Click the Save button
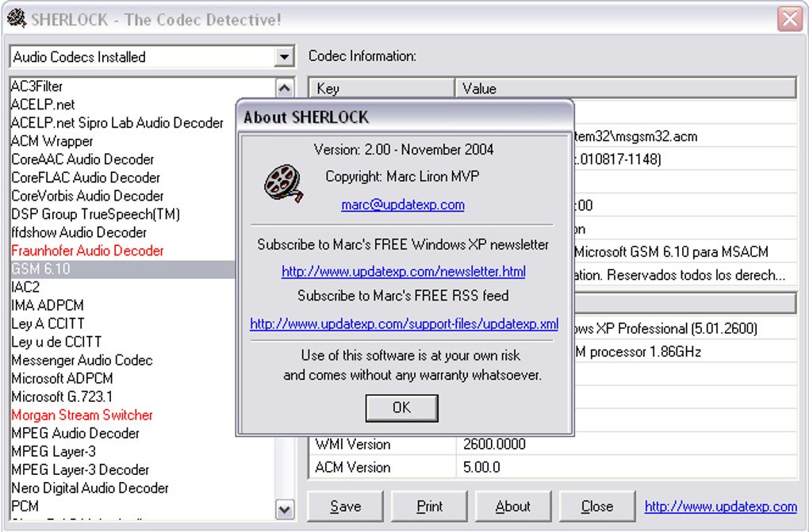This screenshot has width=809, height=532. (345, 506)
